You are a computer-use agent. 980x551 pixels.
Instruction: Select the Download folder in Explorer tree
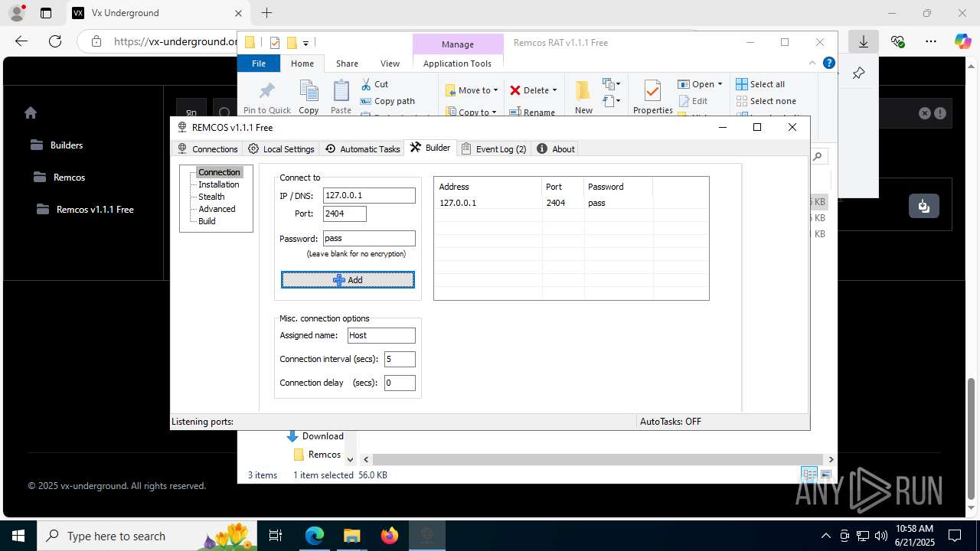pyautogui.click(x=315, y=436)
